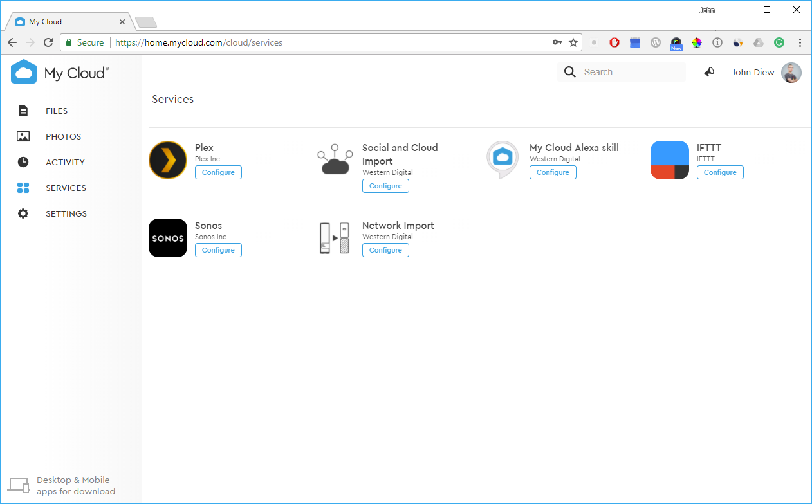Configure the Sonos service
This screenshot has width=812, height=504.
coord(218,250)
